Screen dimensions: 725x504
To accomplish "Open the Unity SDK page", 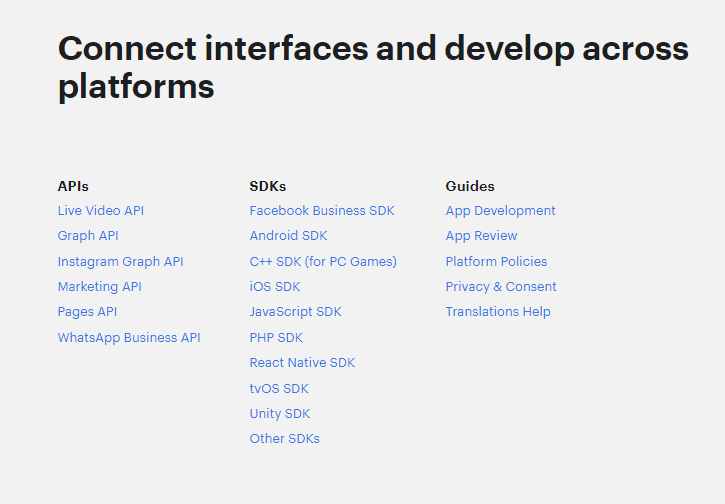I will 280,414.
